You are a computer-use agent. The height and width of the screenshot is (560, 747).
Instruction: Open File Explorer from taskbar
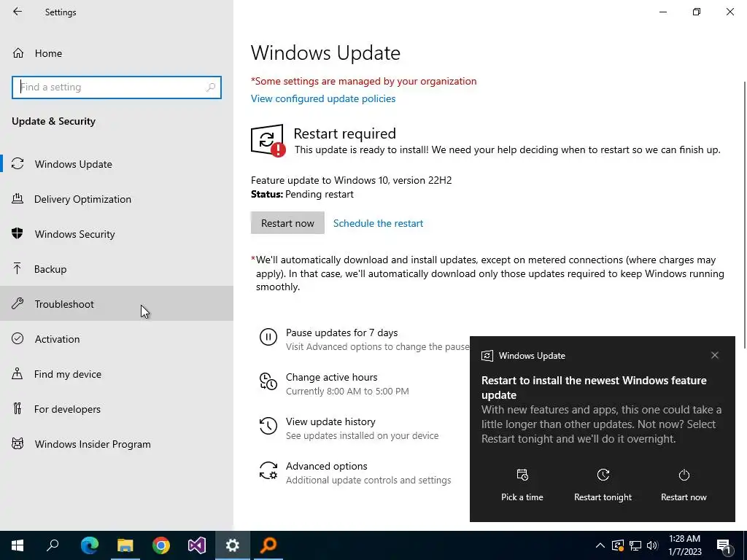pyautogui.click(x=125, y=545)
